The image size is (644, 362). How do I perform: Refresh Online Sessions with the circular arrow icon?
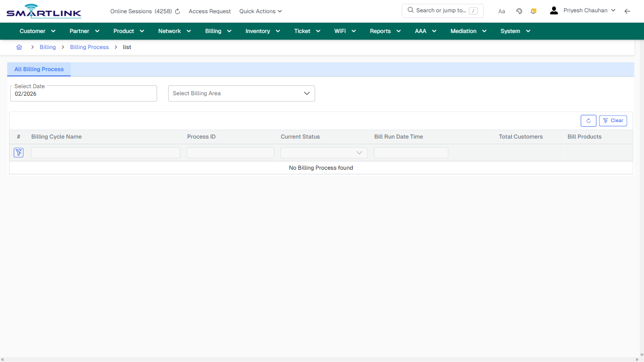click(x=177, y=11)
